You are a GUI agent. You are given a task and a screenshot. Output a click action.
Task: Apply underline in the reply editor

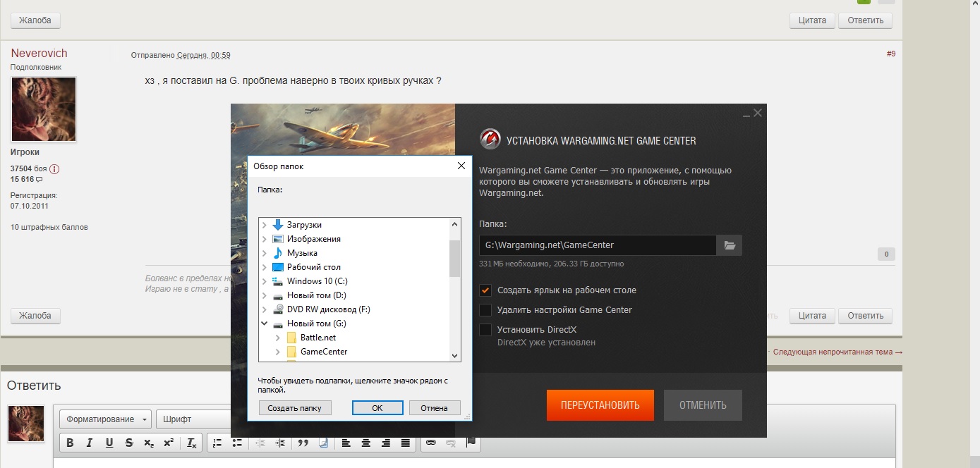pos(109,443)
